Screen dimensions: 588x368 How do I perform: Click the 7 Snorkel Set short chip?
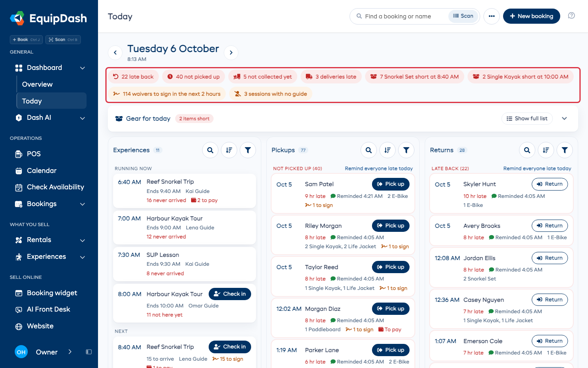coord(414,76)
